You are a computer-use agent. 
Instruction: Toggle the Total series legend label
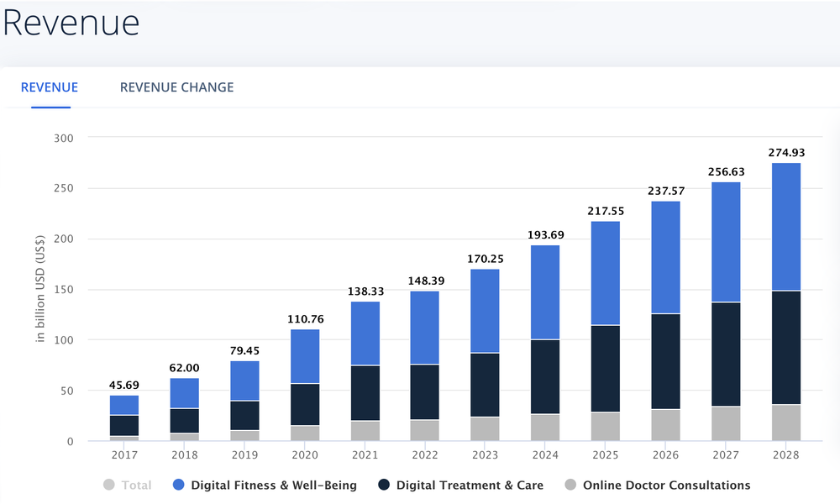tap(136, 485)
